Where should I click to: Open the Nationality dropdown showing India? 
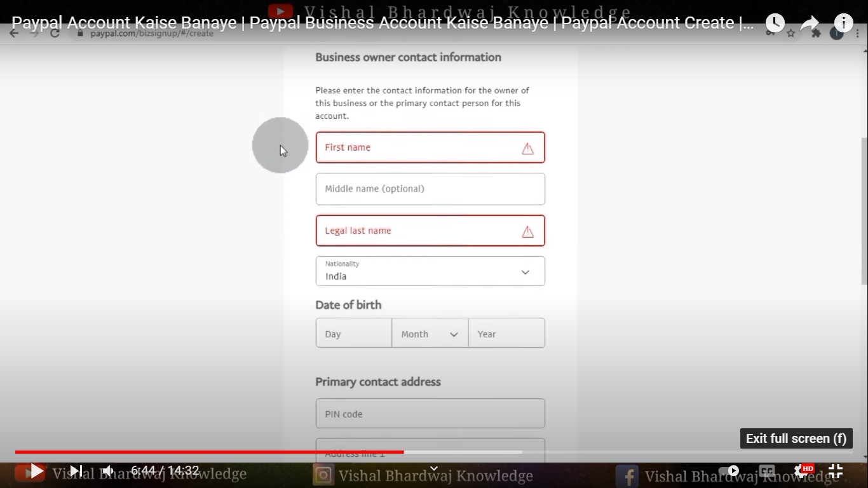coord(430,271)
